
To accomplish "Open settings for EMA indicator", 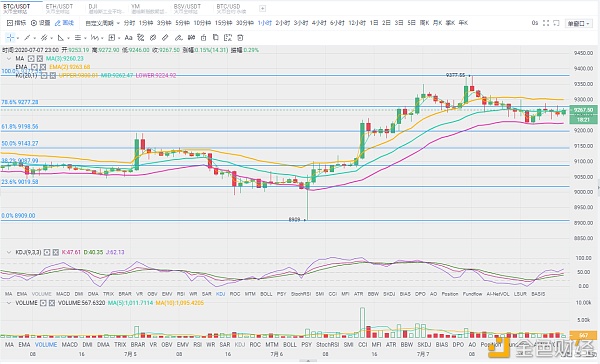I will [x=34, y=67].
